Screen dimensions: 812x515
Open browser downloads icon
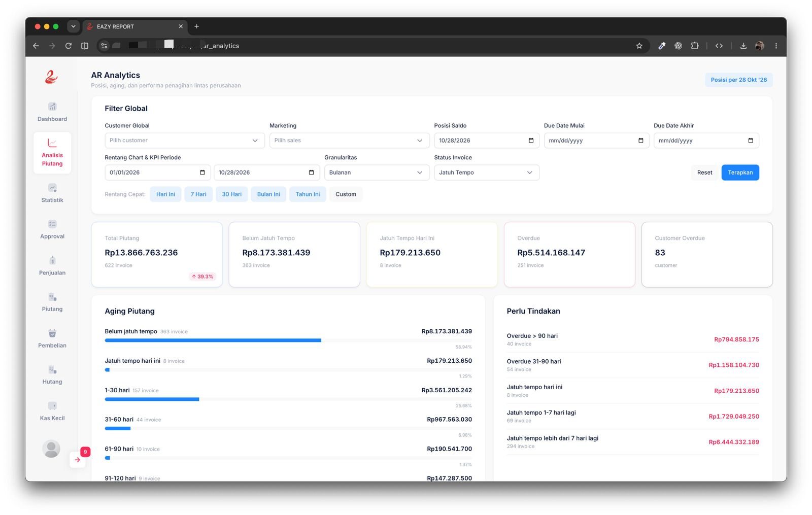[x=743, y=46]
